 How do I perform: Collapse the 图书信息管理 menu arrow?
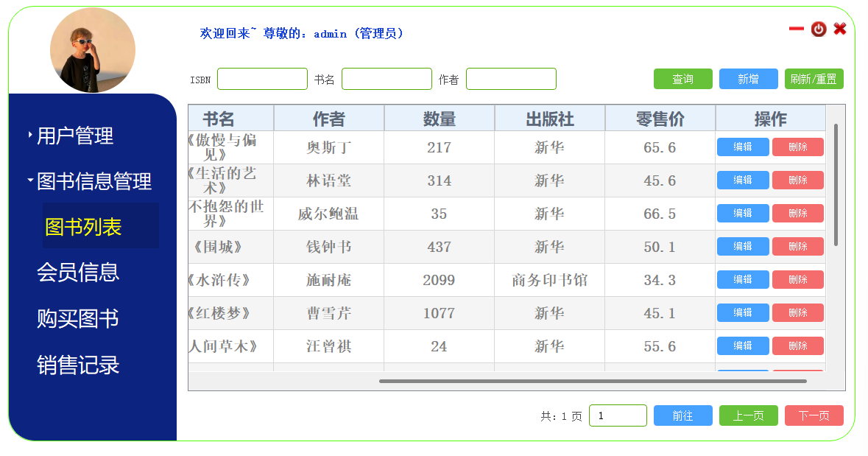click(30, 180)
